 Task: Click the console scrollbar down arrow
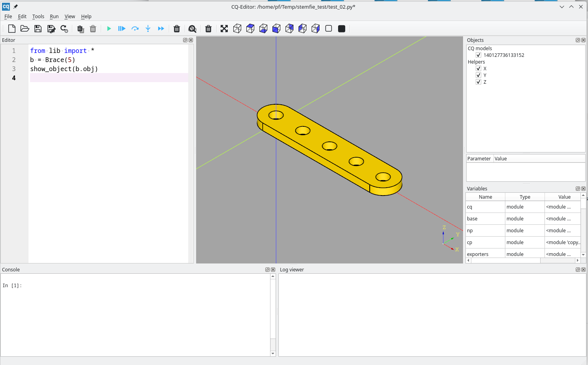point(273,354)
